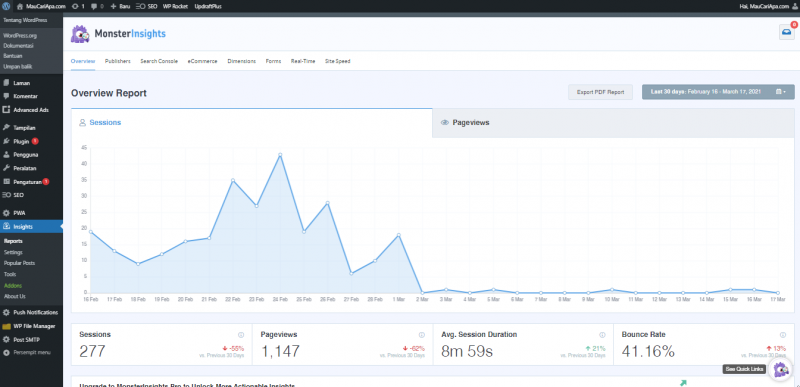800x387 pixels.
Task: Click the Plugin sidebar icon
Action: click(6, 141)
